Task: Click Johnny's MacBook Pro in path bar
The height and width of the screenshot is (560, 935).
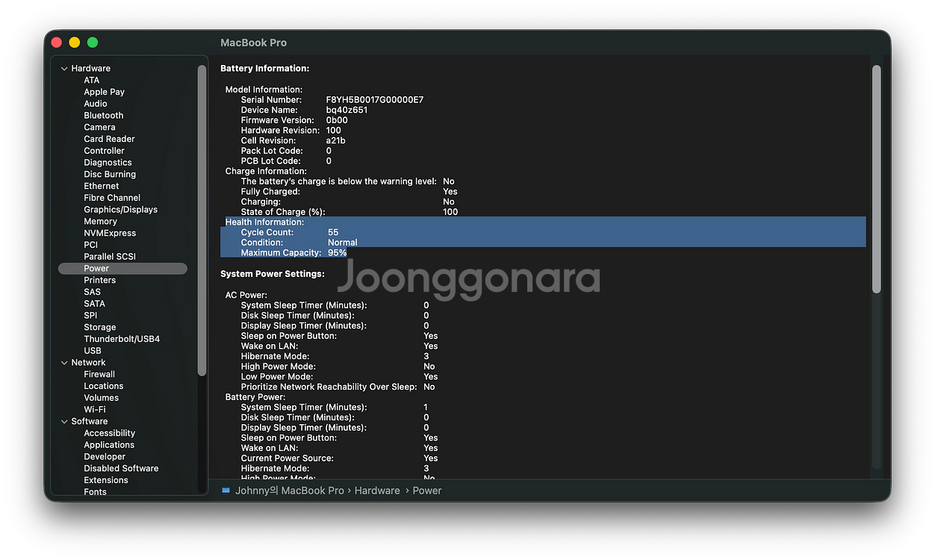Action: coord(289,491)
